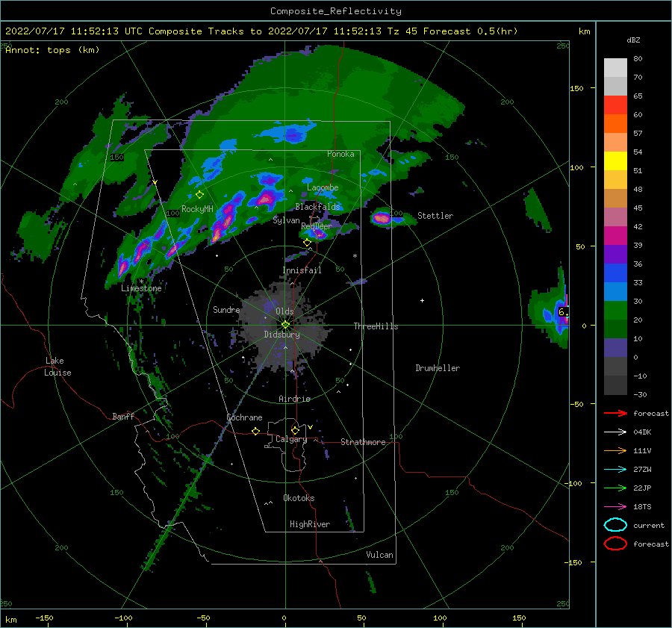Screen dimensions: 672x628
Task: Click the Vulcan town label
Action: [x=379, y=555]
